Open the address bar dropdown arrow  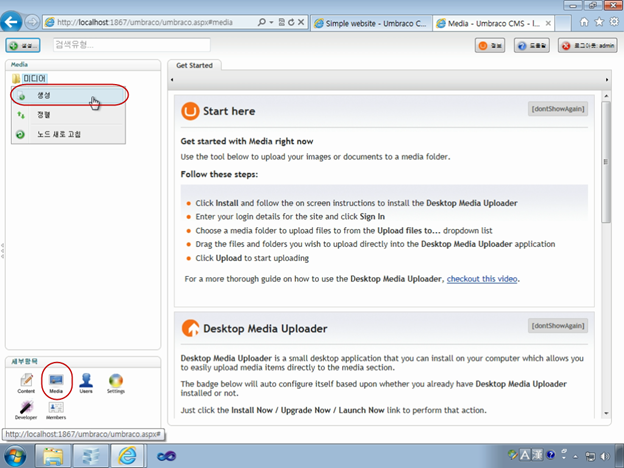pyautogui.click(x=271, y=22)
